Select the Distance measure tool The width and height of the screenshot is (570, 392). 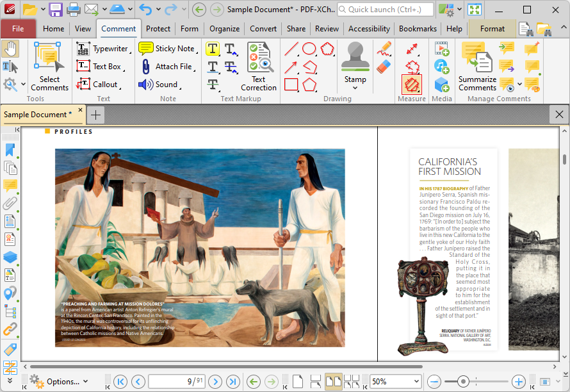(412, 49)
